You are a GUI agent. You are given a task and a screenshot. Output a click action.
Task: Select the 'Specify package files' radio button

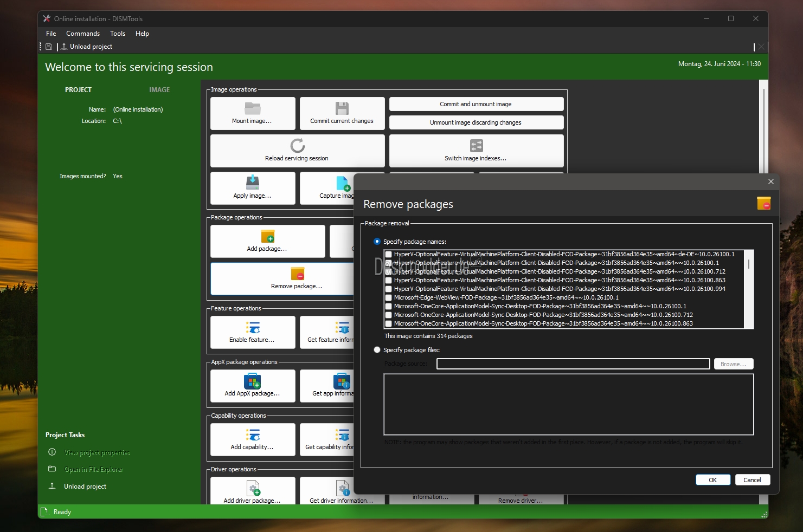click(x=377, y=350)
